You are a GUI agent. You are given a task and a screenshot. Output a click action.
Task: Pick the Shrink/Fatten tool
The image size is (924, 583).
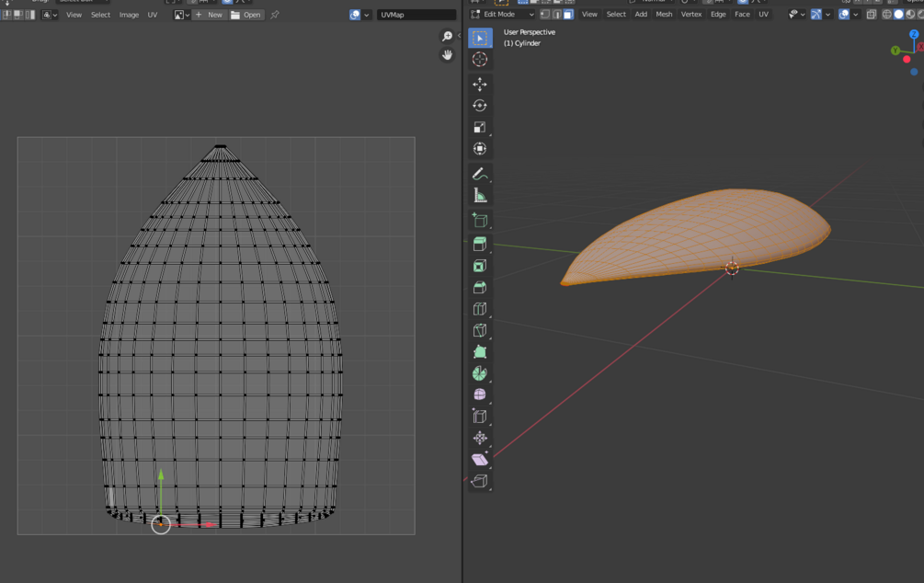click(x=480, y=438)
